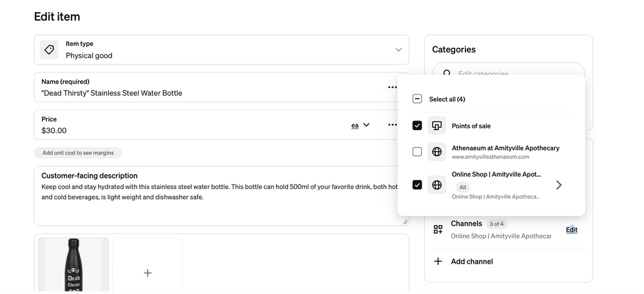Click the empty add image placeholder
The width and height of the screenshot is (644, 294).
[x=148, y=265]
